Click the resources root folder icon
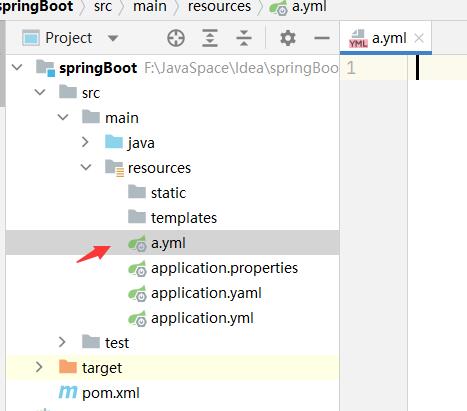The image size is (467, 411). 115,168
